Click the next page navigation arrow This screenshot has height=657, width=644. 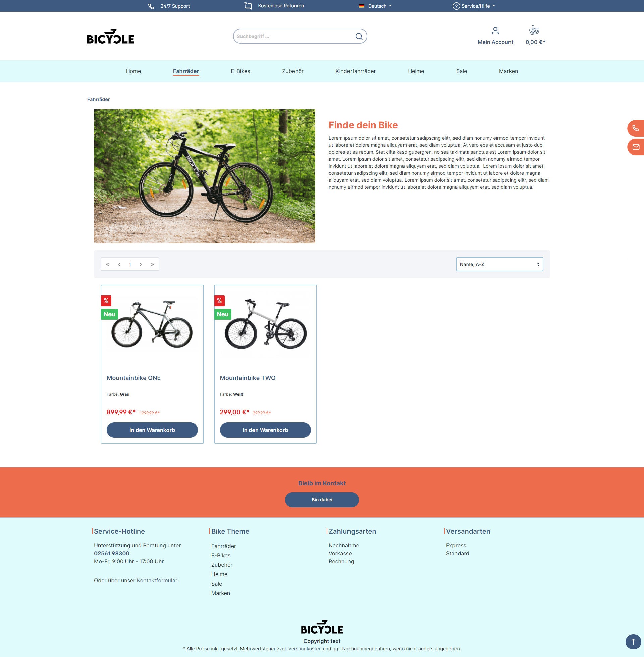(x=141, y=264)
